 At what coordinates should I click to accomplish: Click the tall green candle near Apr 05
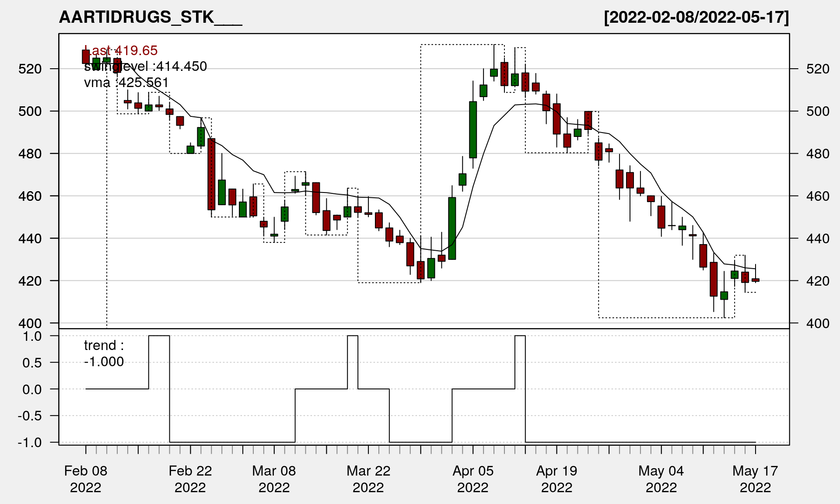473,129
